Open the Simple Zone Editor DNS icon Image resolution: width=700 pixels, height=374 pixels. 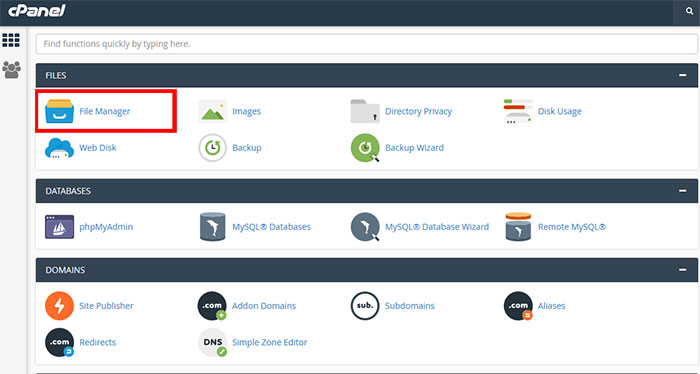(212, 342)
